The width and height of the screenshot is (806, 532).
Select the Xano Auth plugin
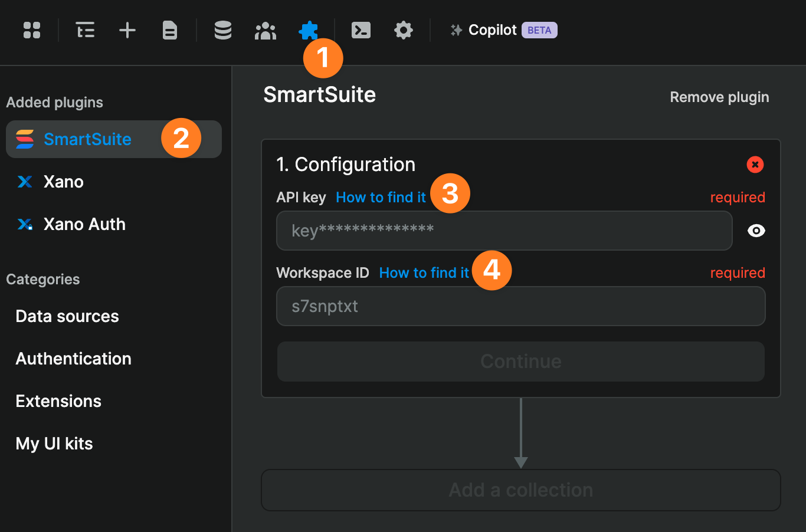point(84,224)
